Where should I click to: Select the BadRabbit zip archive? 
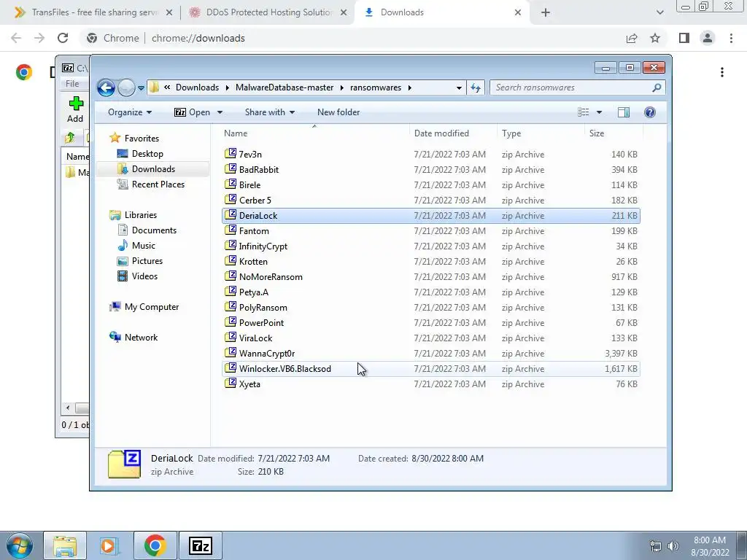coord(430,169)
